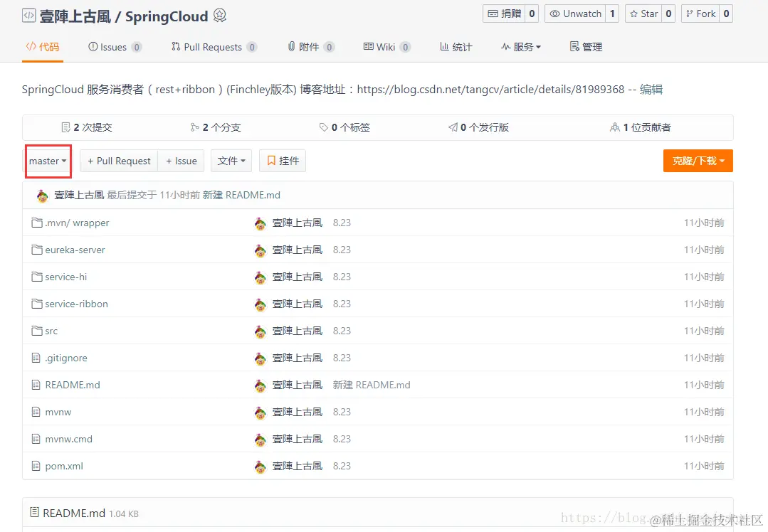768x532 pixels.
Task: Open the service-ribbon folder
Action: (x=76, y=304)
